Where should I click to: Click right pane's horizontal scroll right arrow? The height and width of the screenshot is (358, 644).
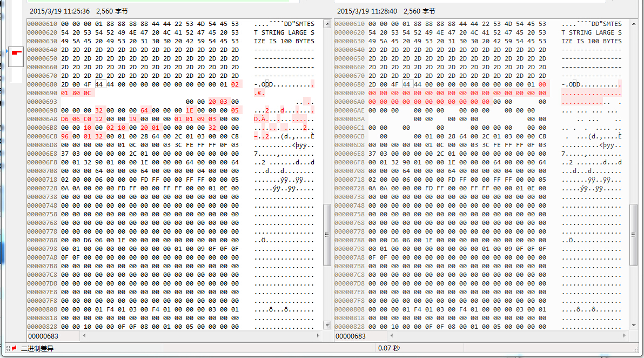click(625, 336)
